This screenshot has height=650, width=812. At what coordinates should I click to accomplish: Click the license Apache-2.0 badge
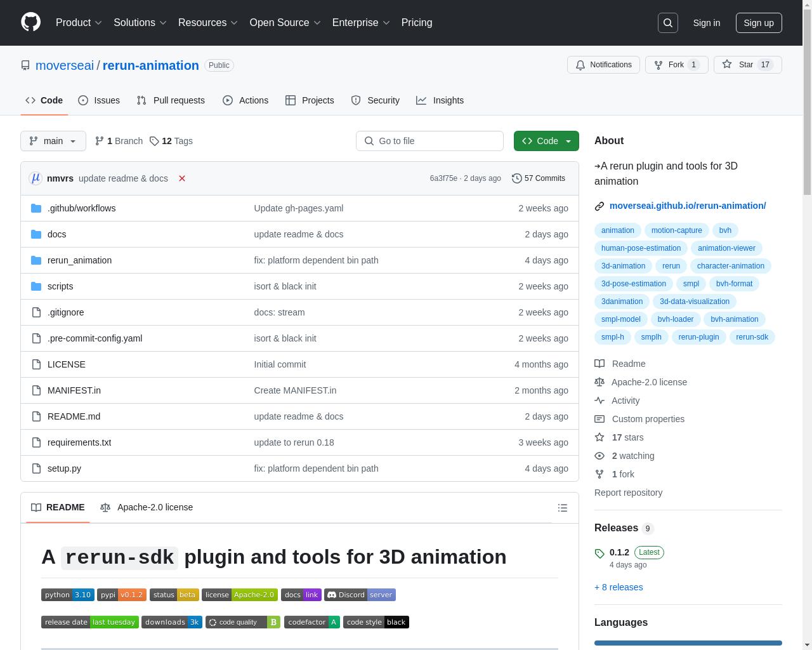coord(240,595)
